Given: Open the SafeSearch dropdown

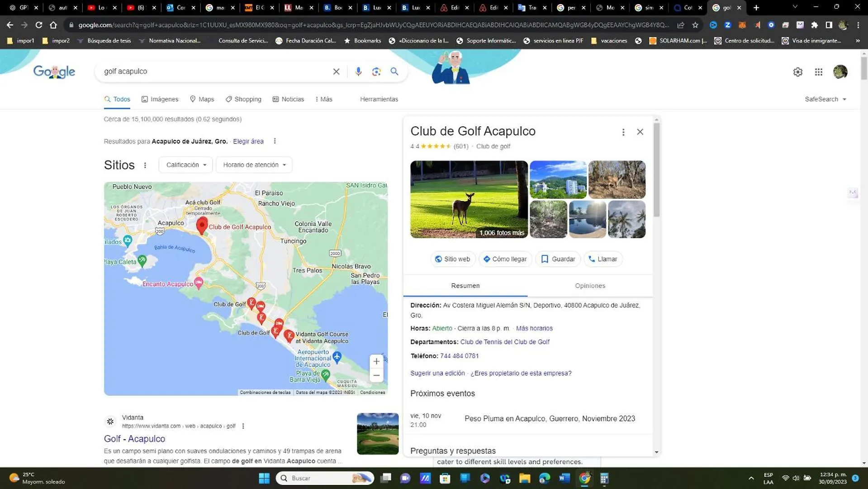Looking at the screenshot, I should pyautogui.click(x=825, y=99).
